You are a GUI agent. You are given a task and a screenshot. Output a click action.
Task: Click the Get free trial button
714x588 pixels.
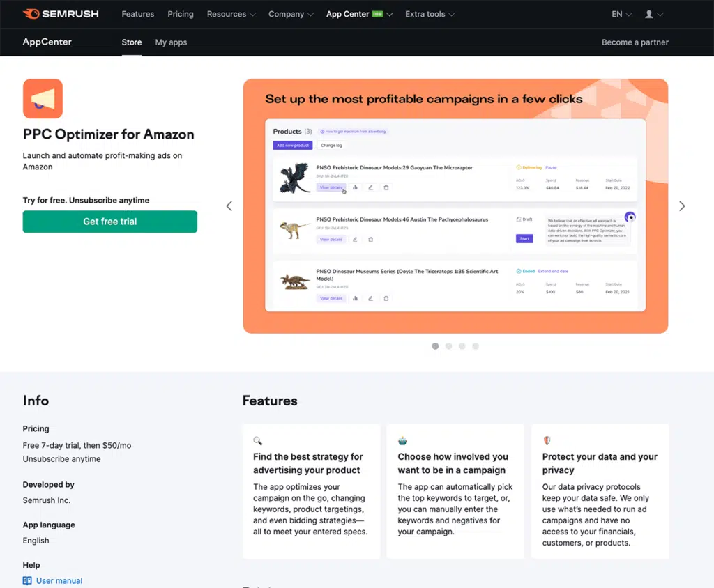click(109, 221)
